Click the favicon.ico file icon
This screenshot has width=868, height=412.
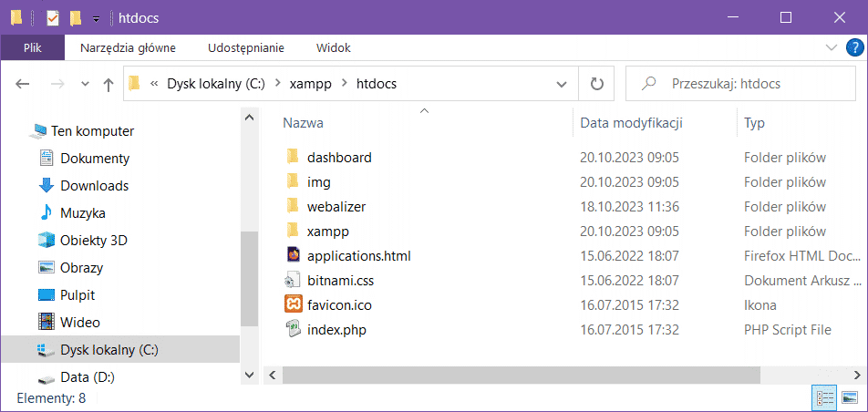[x=293, y=304]
